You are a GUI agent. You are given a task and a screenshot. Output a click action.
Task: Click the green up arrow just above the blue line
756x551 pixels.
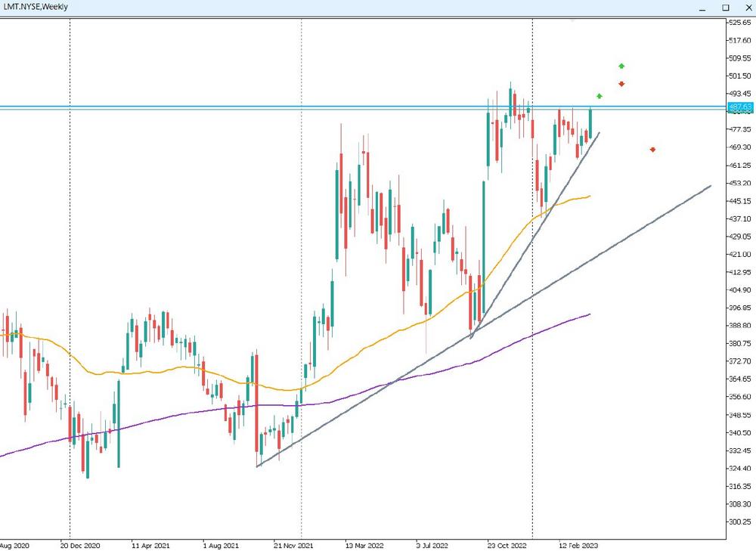coord(599,96)
